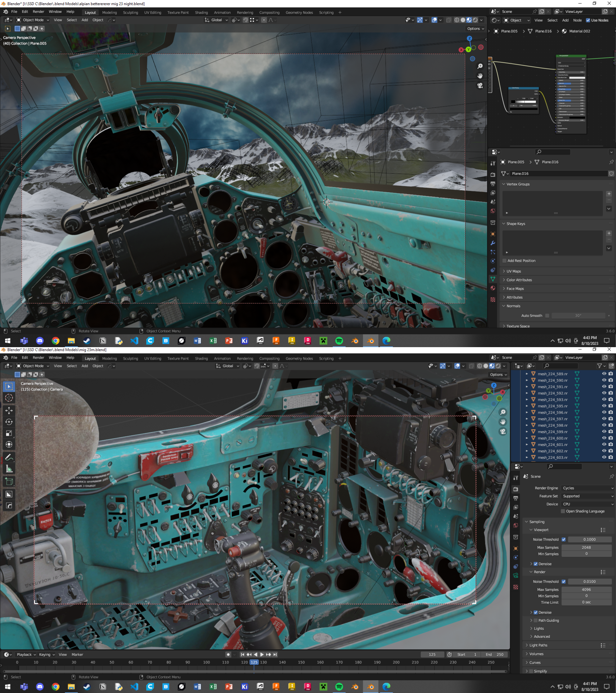616x693 pixels.
Task: Expand the Light Paths panel
Action: (538, 645)
